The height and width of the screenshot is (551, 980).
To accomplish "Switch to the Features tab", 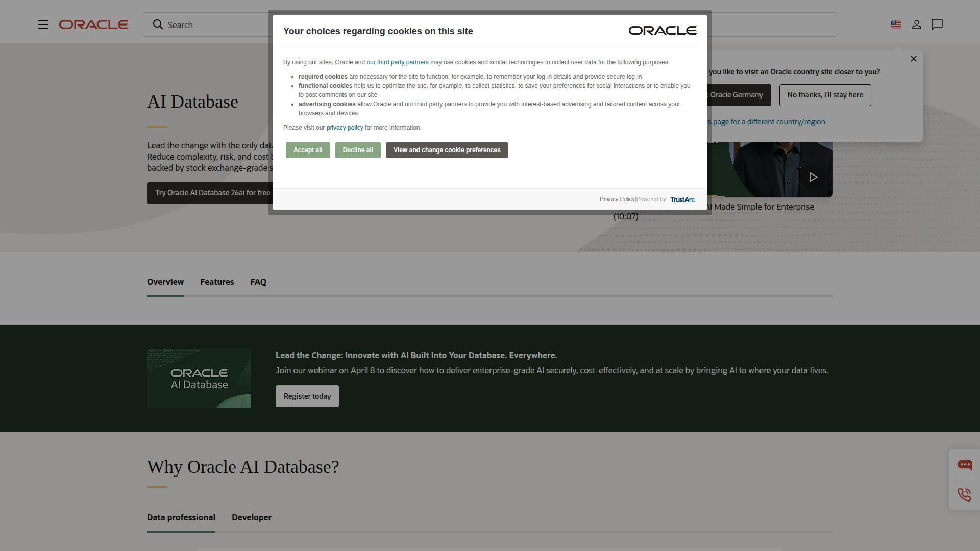I will pos(216,282).
